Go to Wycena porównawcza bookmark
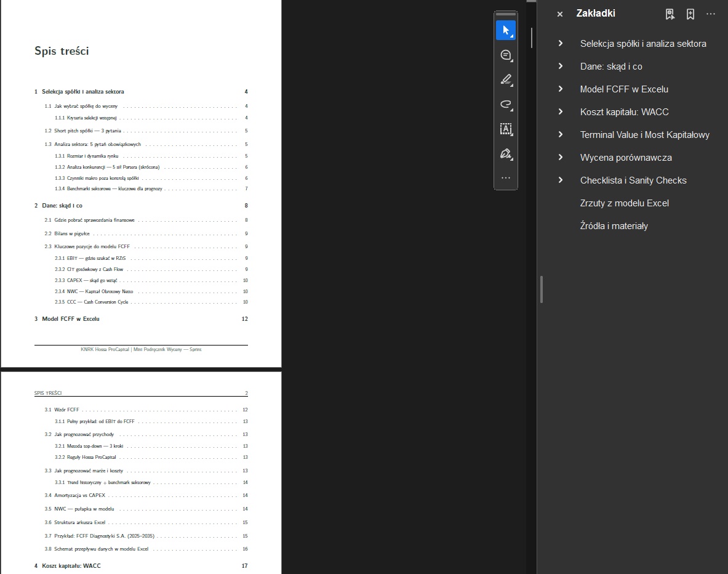This screenshot has width=728, height=574. click(626, 158)
